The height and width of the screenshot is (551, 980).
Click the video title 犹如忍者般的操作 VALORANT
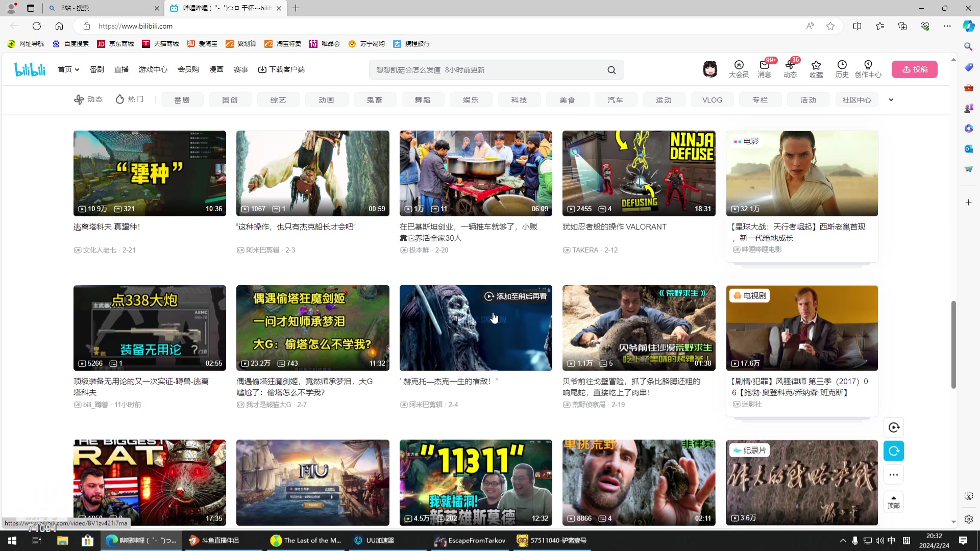tap(615, 227)
